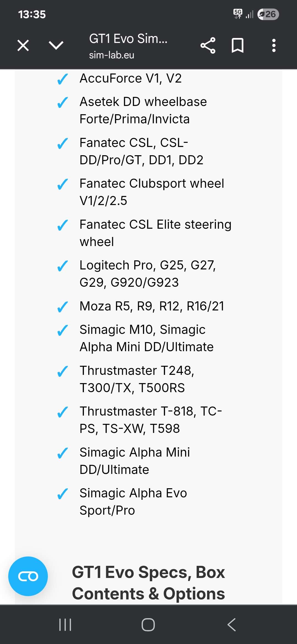Tap the checkmark beside Thrustmaster T248
Image resolution: width=297 pixels, height=644 pixels.
(x=62, y=371)
